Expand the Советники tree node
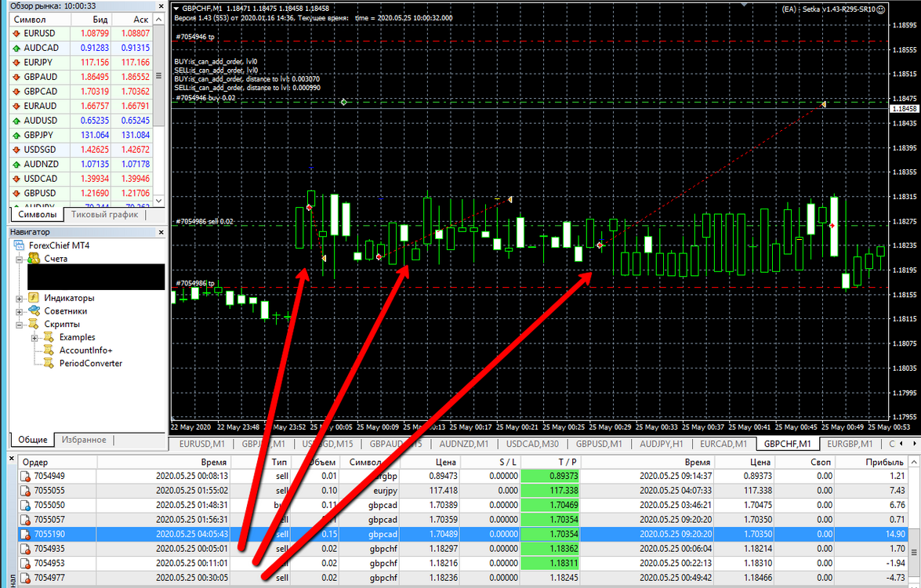Screen dimensions: 921x588 (x=20, y=311)
